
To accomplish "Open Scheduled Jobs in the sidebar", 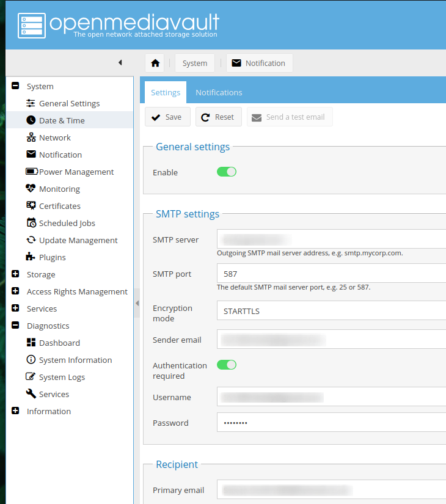I will pyautogui.click(x=70, y=223).
